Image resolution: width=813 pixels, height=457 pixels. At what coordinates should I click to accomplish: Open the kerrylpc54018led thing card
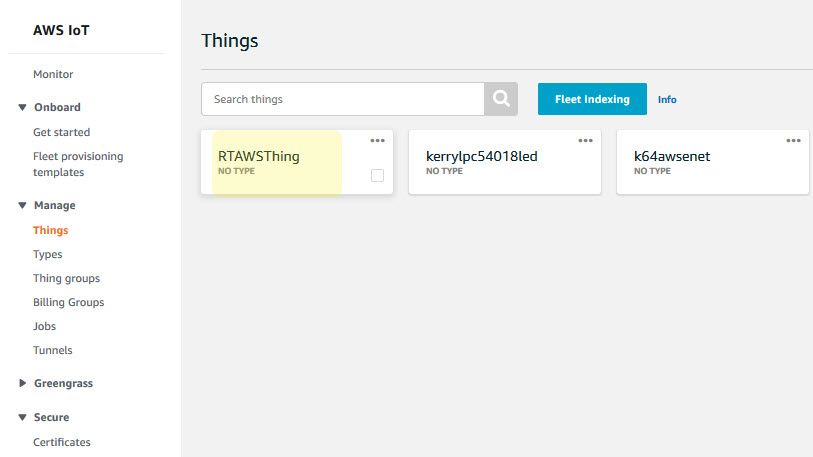point(482,157)
